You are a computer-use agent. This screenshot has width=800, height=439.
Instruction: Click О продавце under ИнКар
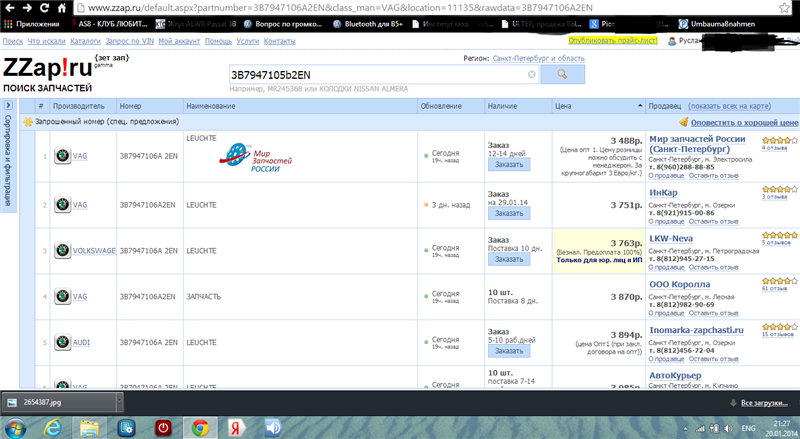(666, 222)
